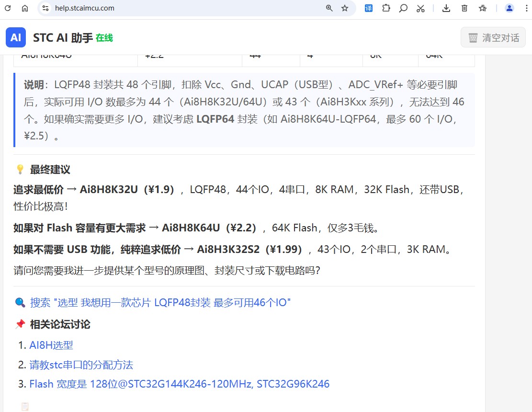Image resolution: width=532 pixels, height=412 pixels.
Task: Open the browser downloads icon
Action: (x=446, y=8)
